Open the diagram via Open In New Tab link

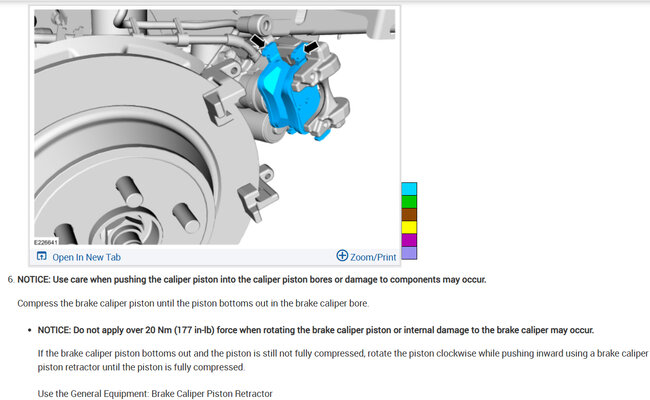86,257
